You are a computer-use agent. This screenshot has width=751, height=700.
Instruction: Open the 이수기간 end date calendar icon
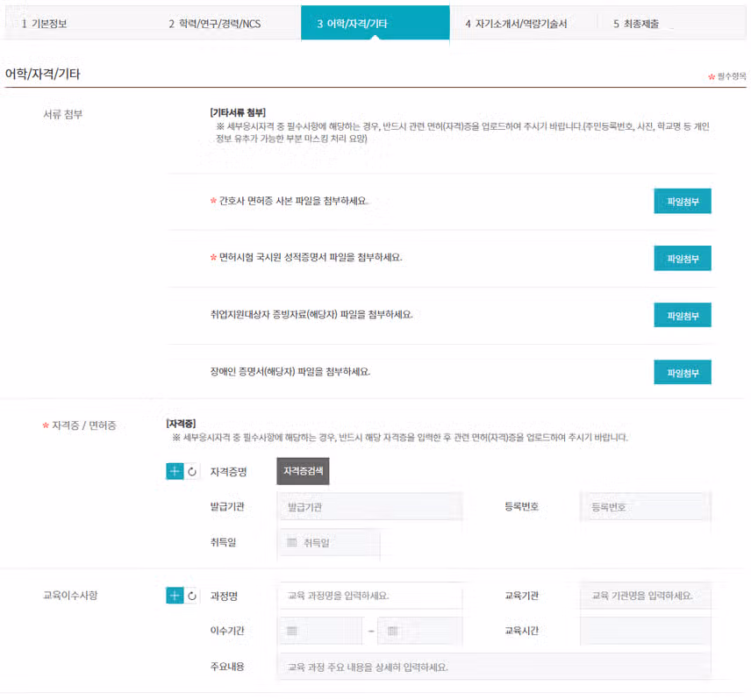[393, 631]
